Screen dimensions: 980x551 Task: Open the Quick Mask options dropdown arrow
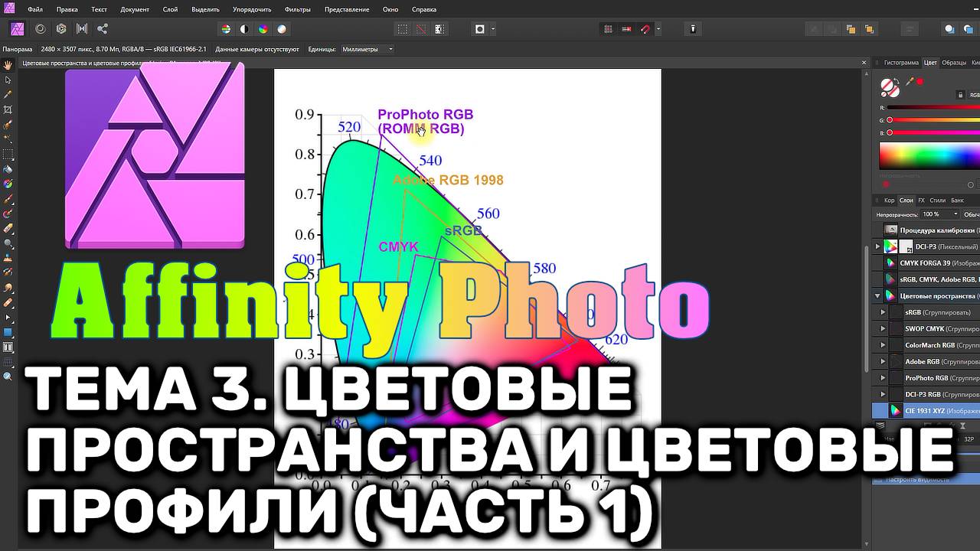[493, 29]
